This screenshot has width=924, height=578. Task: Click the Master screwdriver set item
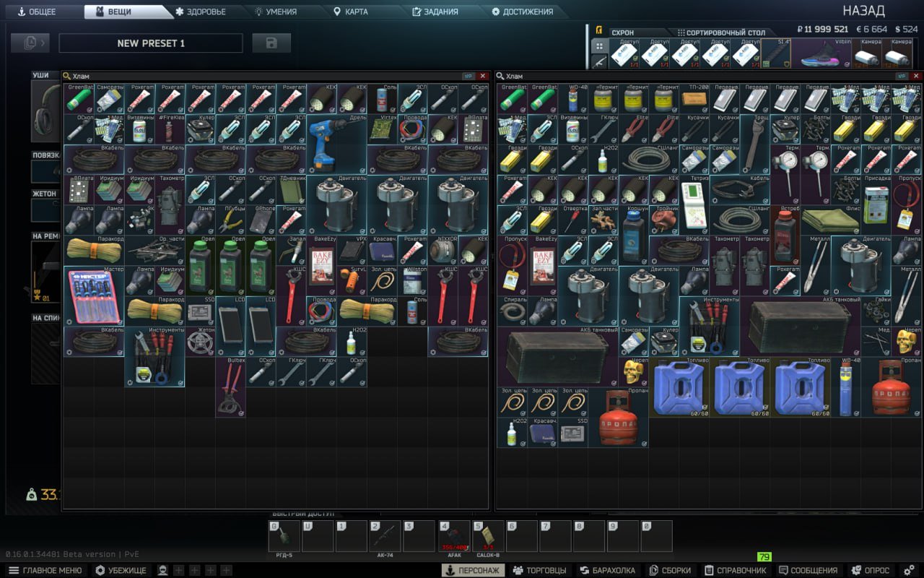pyautogui.click(x=93, y=295)
